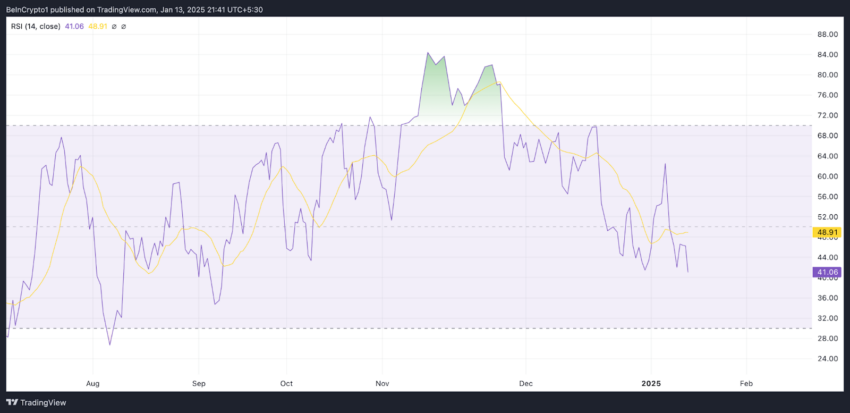850x413 pixels.
Task: Click the Feb label on time axis
Action: coord(746,384)
